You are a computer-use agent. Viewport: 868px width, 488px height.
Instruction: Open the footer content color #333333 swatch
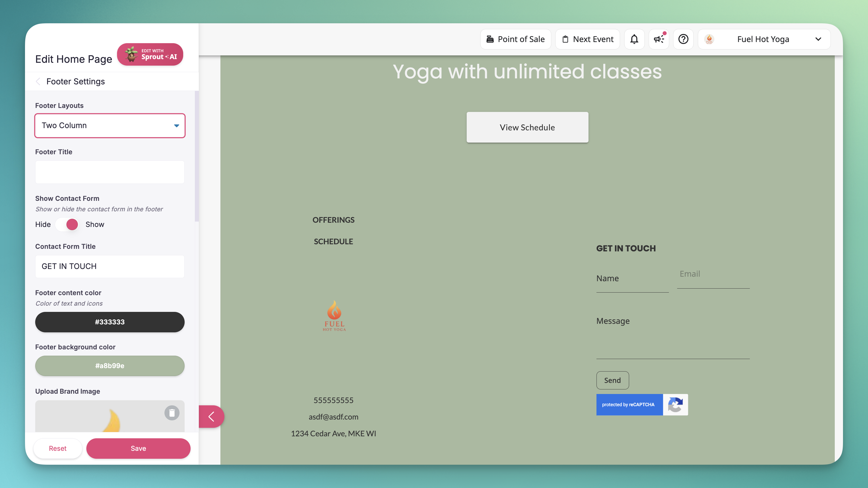[x=110, y=322]
